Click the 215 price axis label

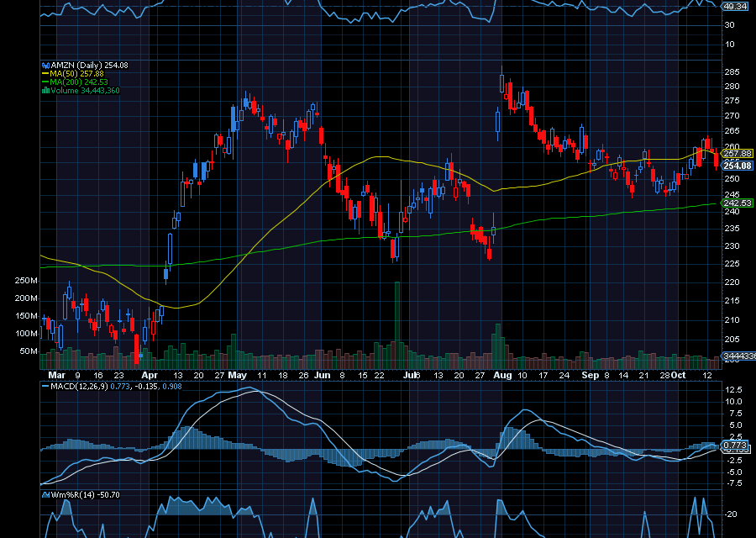[x=732, y=301]
